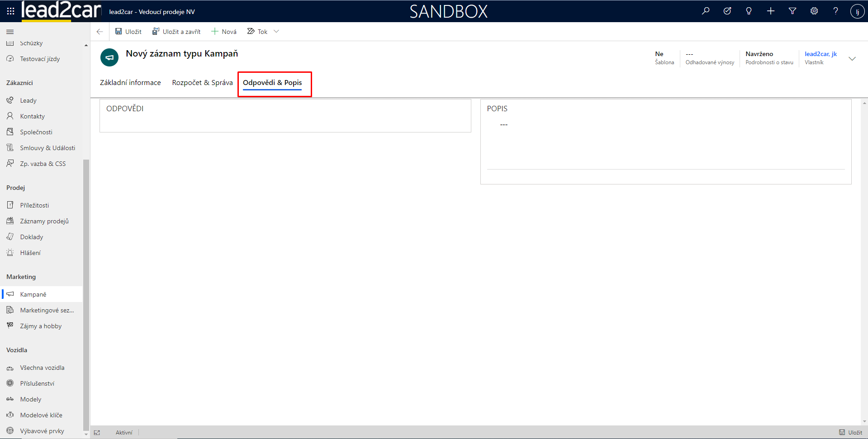Screen dimensions: 868x439
Task: Click Uložit a zavřít button
Action: pyautogui.click(x=176, y=32)
